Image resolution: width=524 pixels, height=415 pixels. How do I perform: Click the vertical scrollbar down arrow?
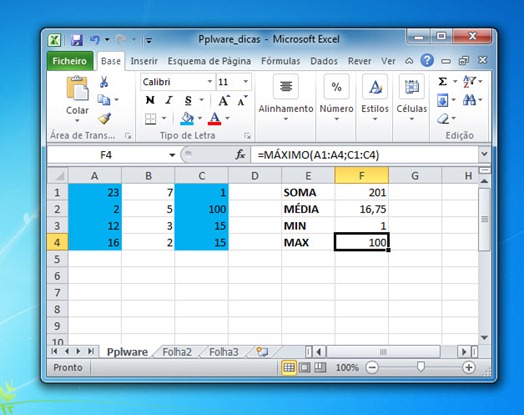484,337
